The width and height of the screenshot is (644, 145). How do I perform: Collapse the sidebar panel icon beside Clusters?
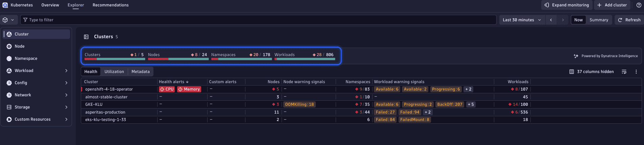coord(86,37)
